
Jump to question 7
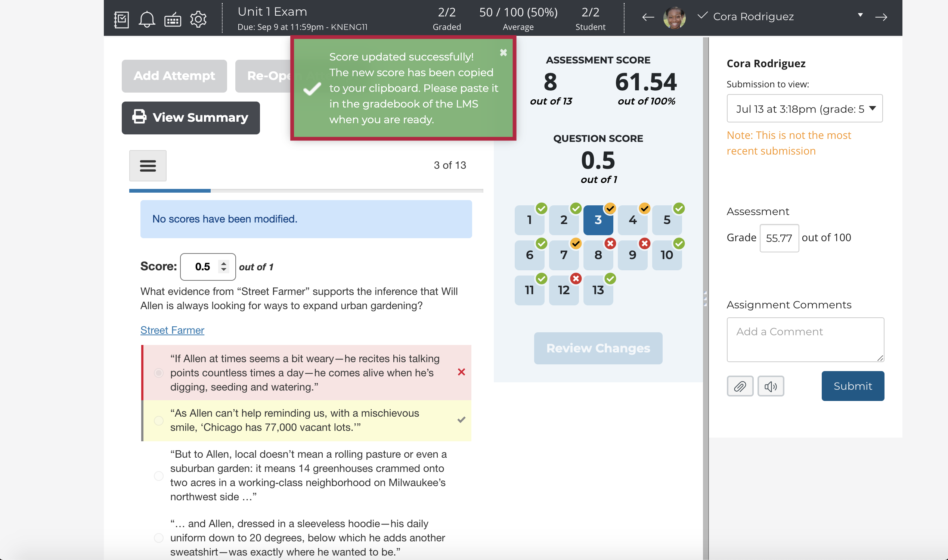pyautogui.click(x=564, y=255)
